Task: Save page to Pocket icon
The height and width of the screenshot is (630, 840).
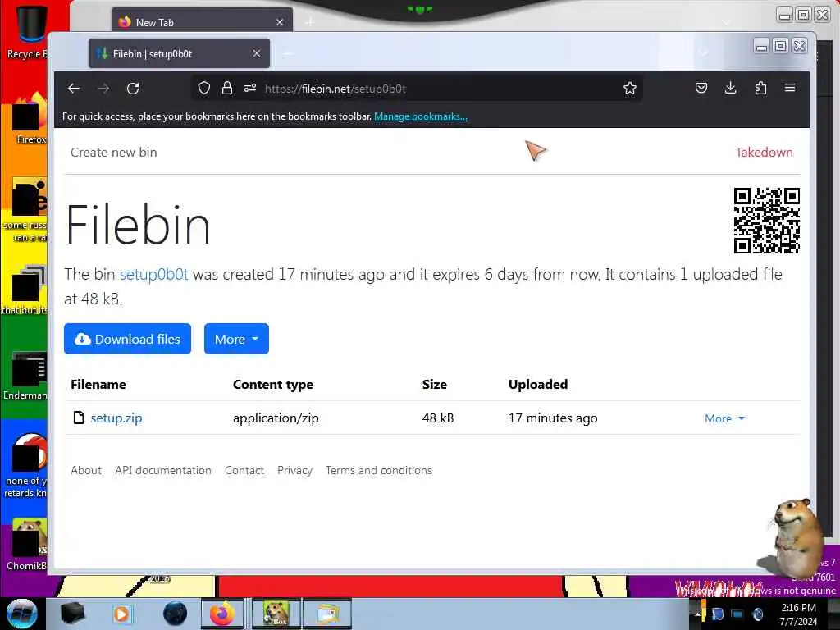Action: (x=701, y=88)
